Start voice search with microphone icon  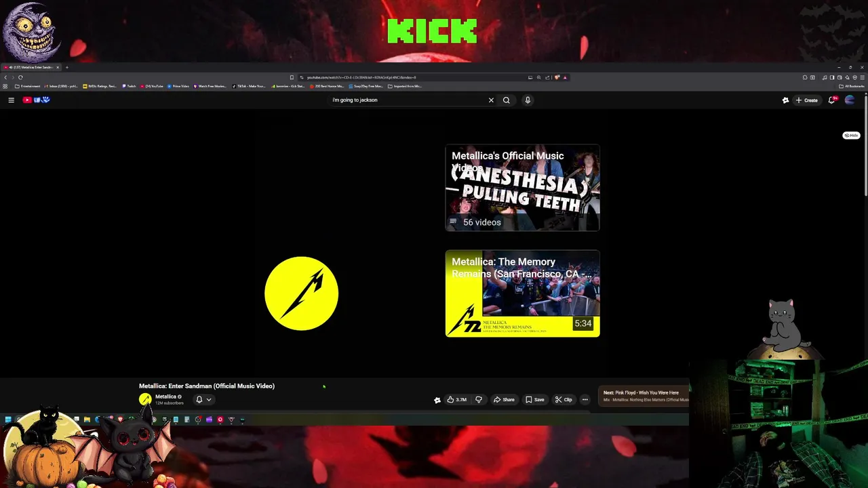[x=528, y=100]
